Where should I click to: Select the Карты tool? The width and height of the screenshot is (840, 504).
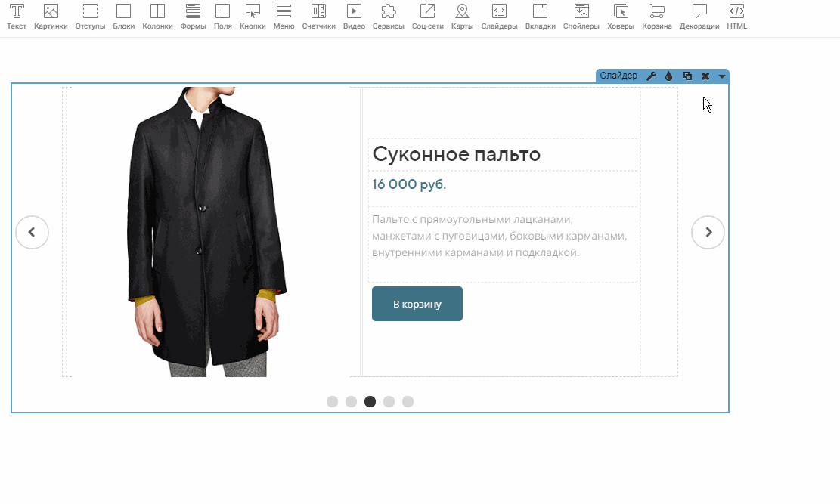pos(462,16)
